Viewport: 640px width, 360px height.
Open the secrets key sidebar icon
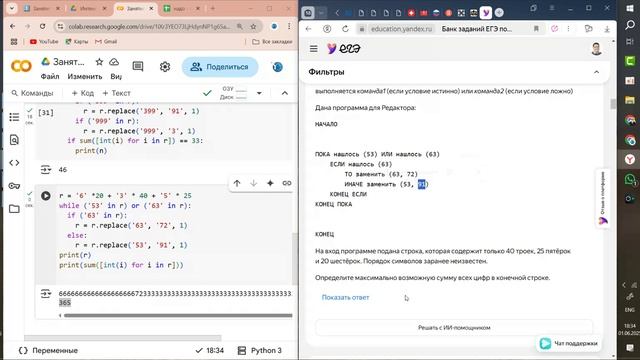[x=14, y=186]
